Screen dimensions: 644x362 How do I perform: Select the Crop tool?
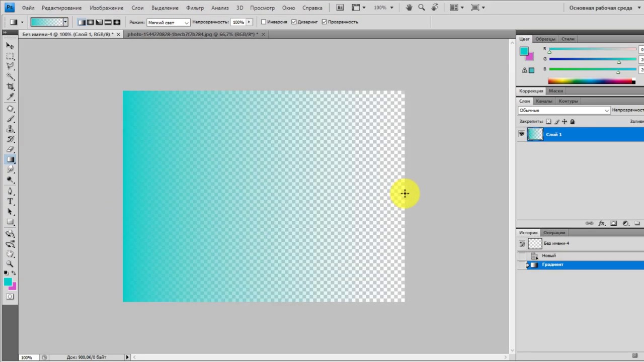[10, 86]
